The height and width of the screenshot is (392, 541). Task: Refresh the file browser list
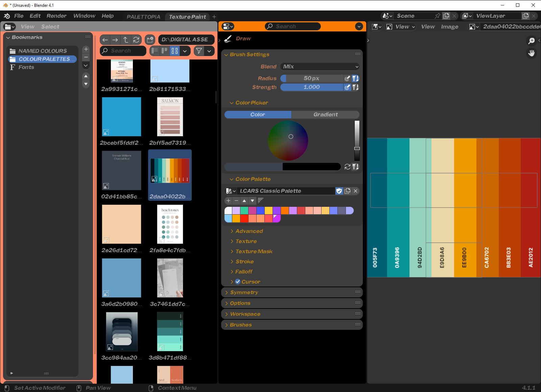click(136, 40)
